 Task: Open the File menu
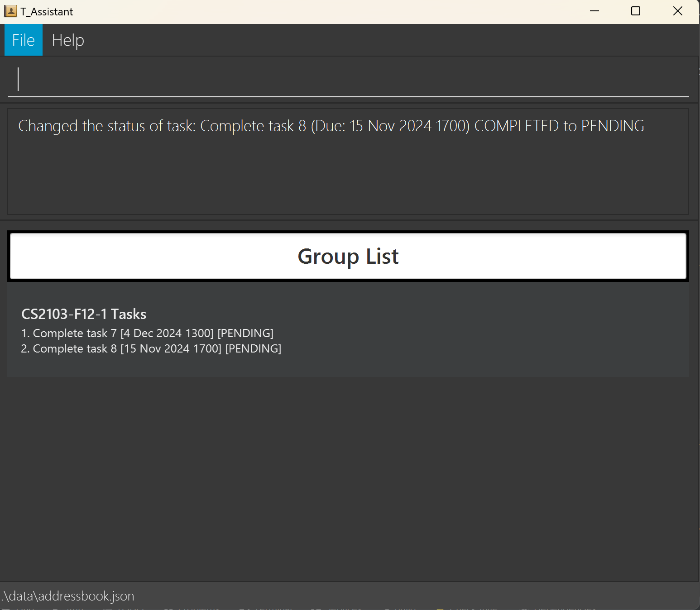pos(24,40)
